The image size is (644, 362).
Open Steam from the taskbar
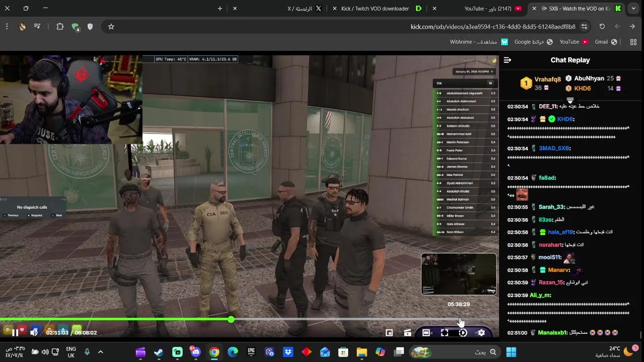point(158,352)
